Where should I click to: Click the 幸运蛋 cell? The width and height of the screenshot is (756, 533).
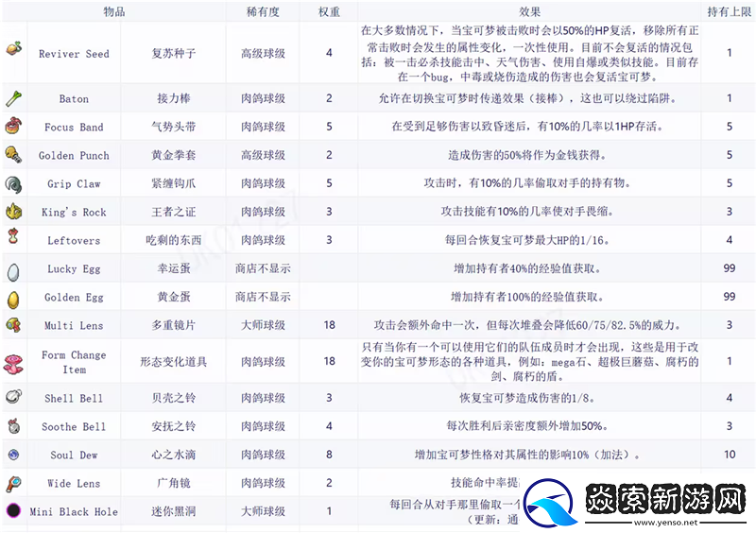point(174,268)
